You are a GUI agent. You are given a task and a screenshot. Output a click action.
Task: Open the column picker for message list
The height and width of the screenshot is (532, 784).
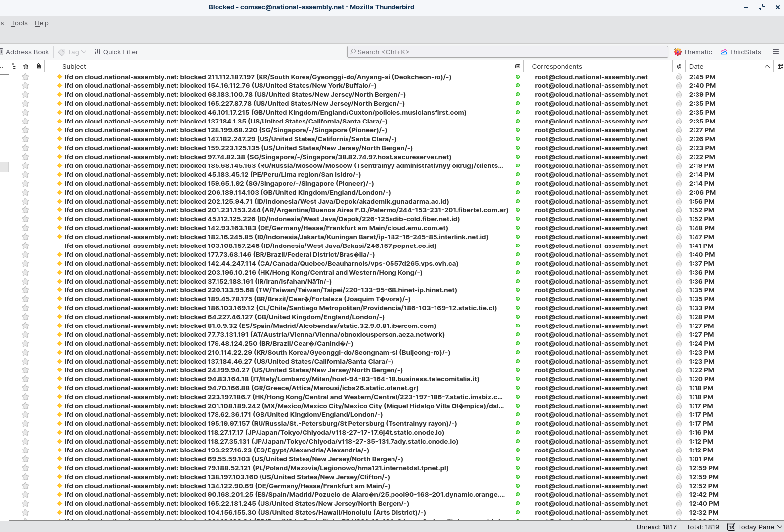(x=780, y=66)
